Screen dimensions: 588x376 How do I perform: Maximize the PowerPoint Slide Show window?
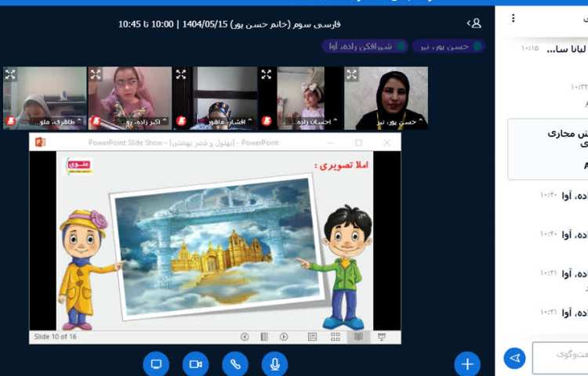(359, 143)
